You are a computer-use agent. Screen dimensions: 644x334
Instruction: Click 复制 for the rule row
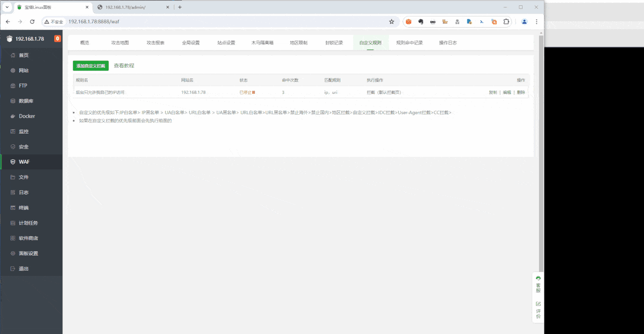493,92
